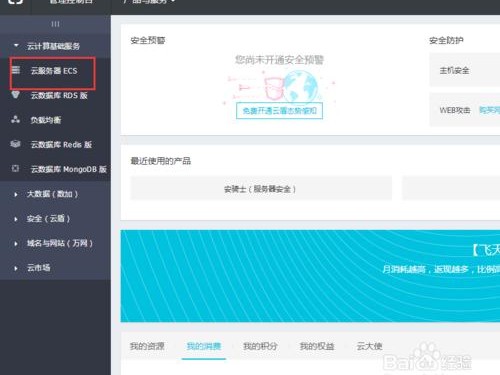500x375 pixels.
Task: Open 云服务器 ECS in sidebar
Action: click(x=53, y=71)
